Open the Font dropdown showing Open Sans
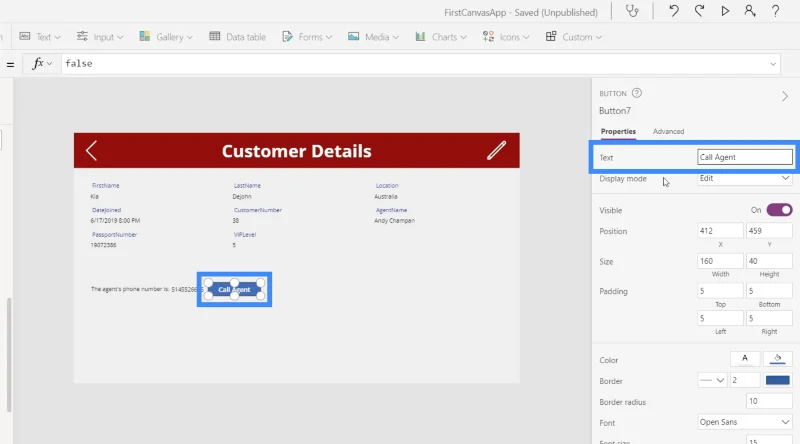Viewport: 800px width, 444px height. tap(744, 422)
